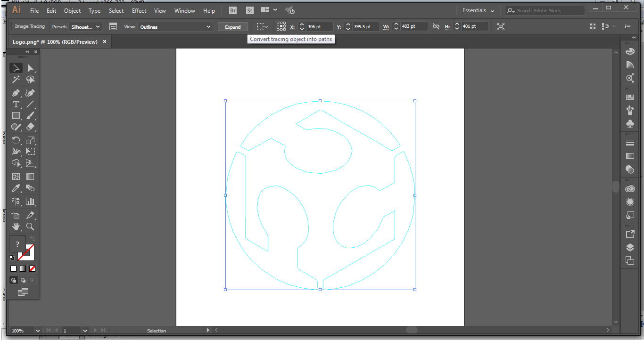The height and width of the screenshot is (340, 644).
Task: Collapse the Tools panel
Action: pos(27,52)
